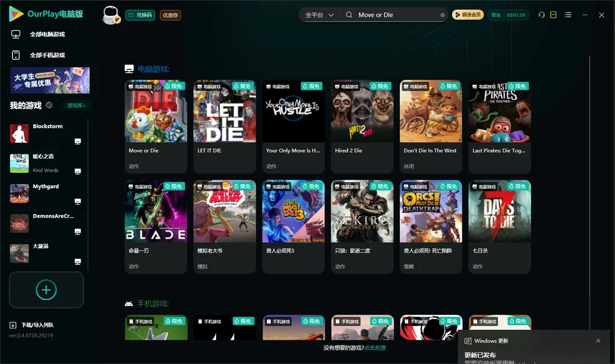Open customer service headset icon

pyautogui.click(x=541, y=15)
